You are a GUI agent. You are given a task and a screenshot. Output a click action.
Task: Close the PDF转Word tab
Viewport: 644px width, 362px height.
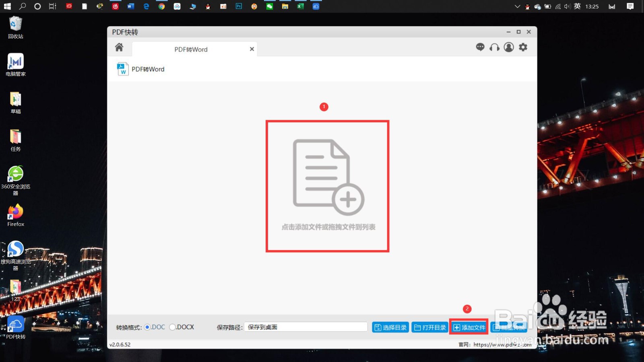[252, 49]
